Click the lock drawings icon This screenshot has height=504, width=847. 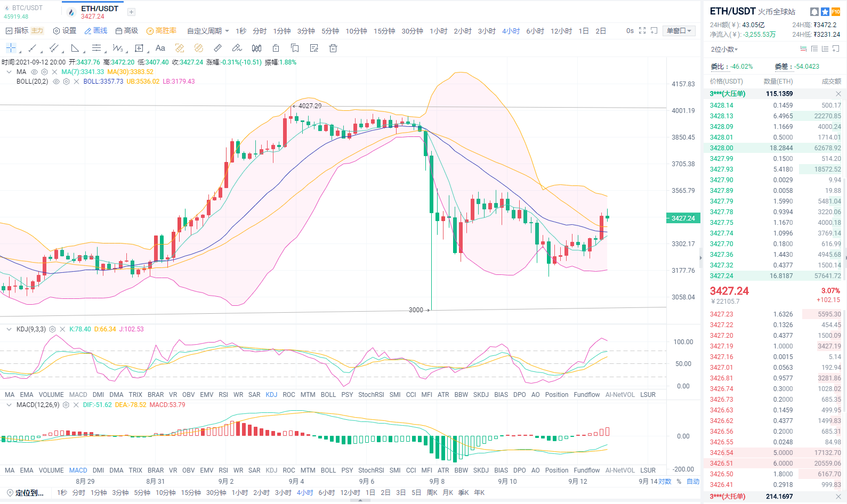276,48
